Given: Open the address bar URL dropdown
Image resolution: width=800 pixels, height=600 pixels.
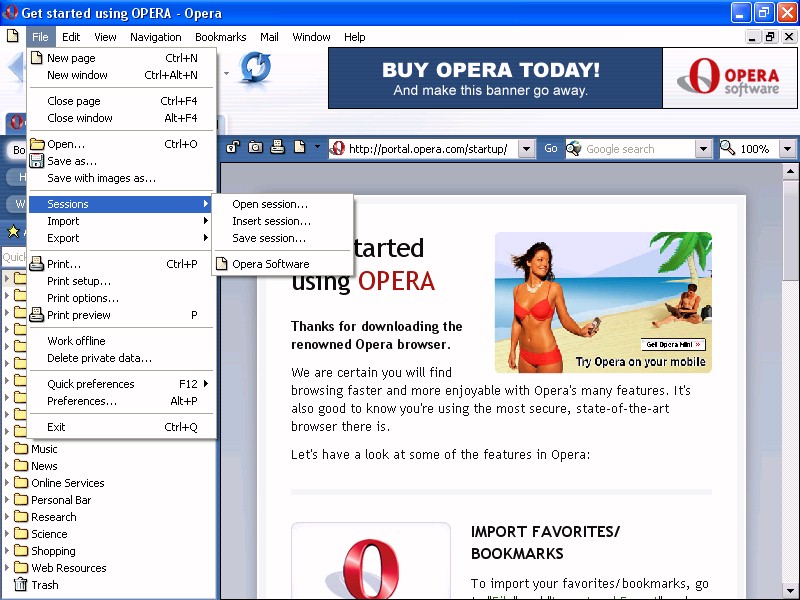Looking at the screenshot, I should [527, 149].
